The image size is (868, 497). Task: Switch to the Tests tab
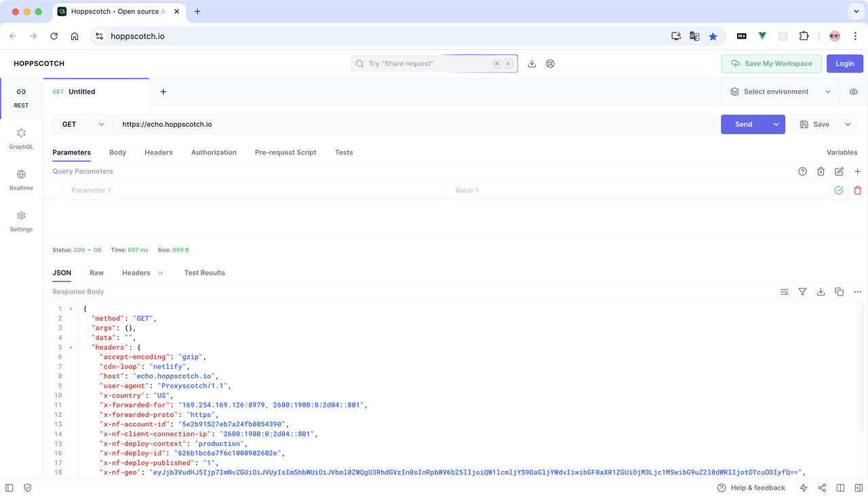click(x=344, y=153)
